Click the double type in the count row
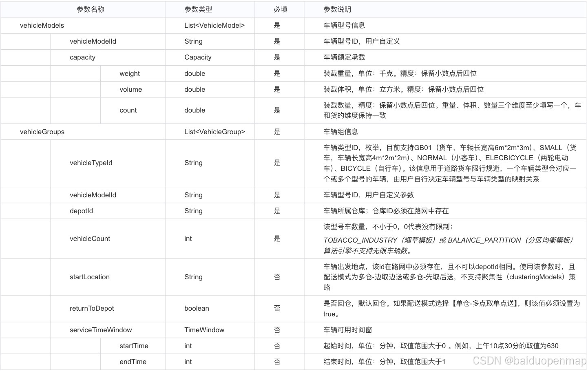The image size is (588, 371). 195,110
